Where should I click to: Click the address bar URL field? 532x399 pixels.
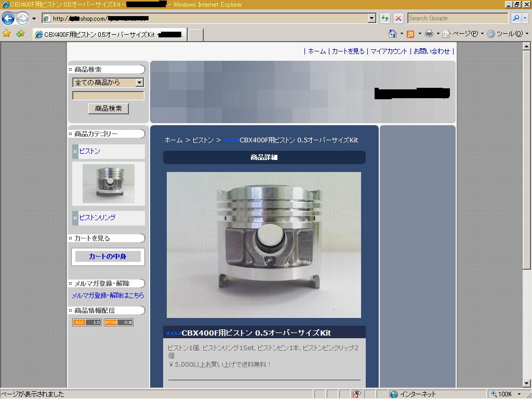coord(205,18)
